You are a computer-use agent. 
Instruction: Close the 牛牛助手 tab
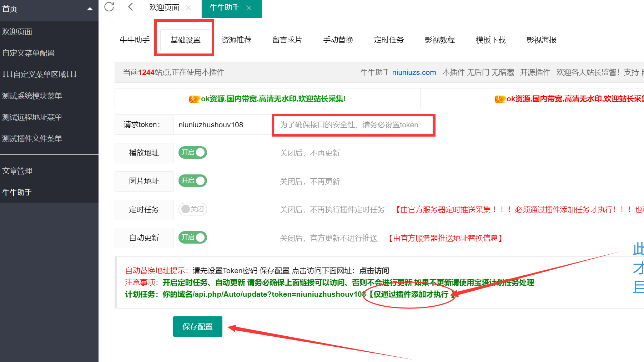pyautogui.click(x=249, y=8)
